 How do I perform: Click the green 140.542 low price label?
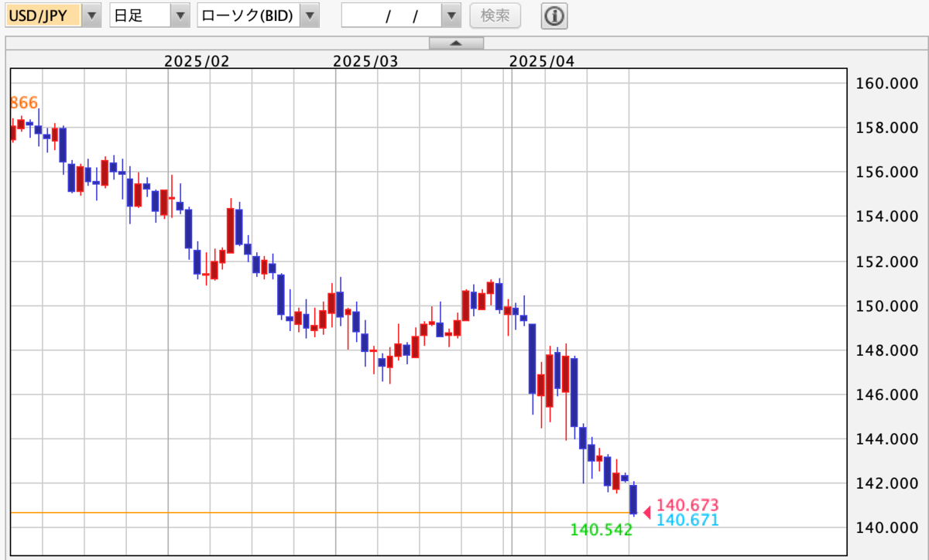[601, 530]
